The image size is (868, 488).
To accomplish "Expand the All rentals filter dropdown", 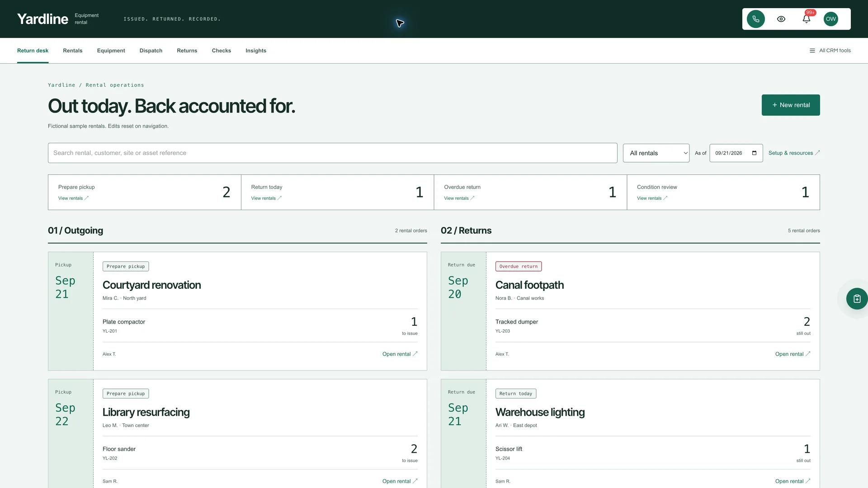I will tap(656, 153).
